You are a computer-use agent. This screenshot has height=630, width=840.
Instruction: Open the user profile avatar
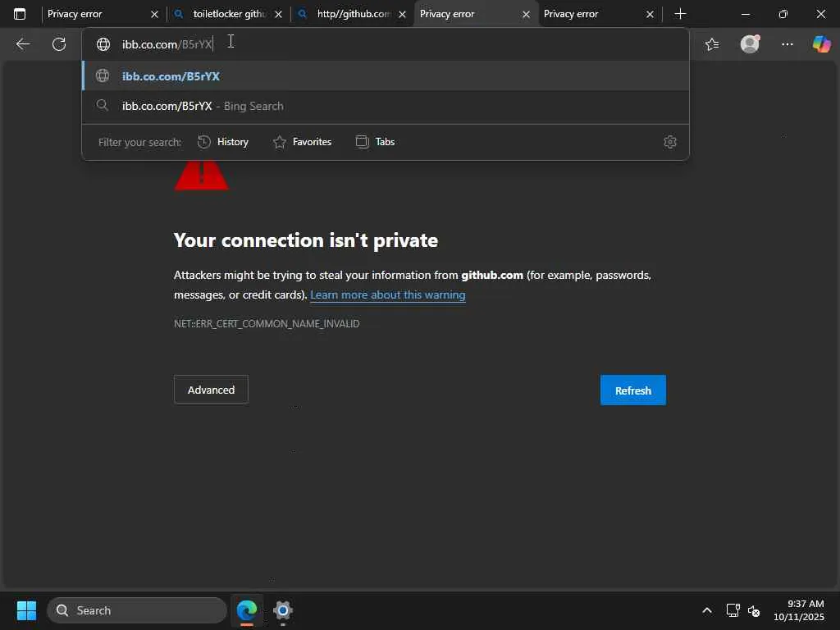(x=750, y=44)
